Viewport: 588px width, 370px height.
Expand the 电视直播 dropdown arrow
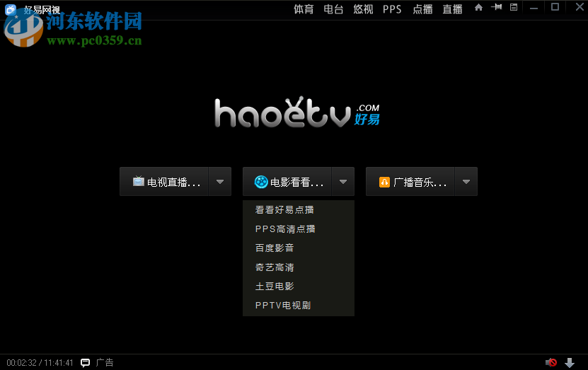pos(220,182)
